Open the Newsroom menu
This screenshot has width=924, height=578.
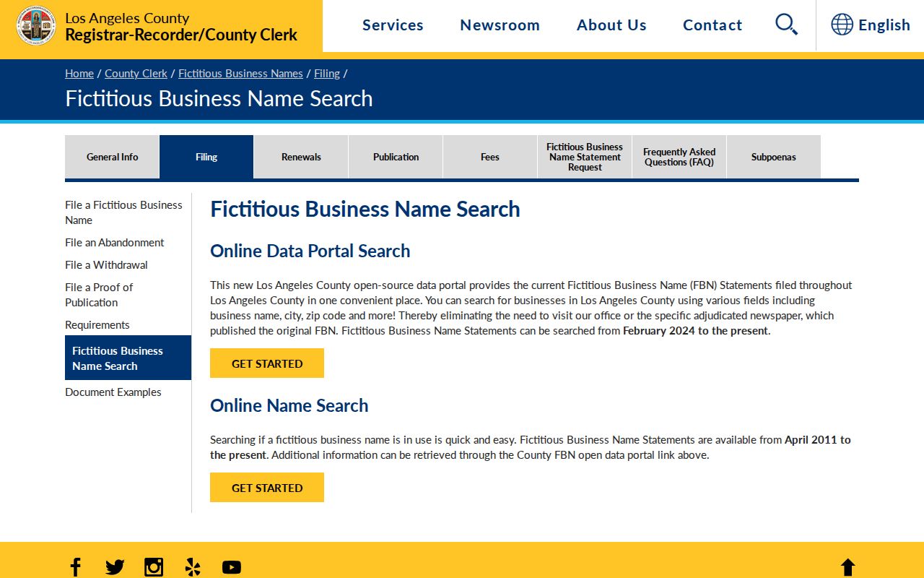pos(500,25)
